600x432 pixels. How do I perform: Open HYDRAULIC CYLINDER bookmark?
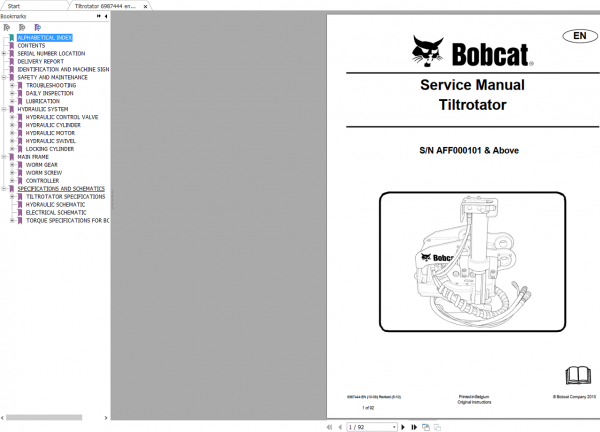(53, 125)
